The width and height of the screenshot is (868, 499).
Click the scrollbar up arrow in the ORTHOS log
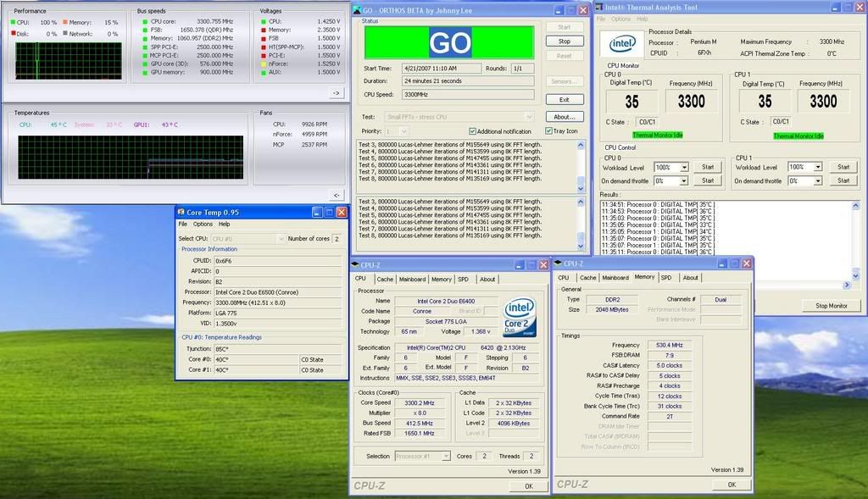coord(581,144)
